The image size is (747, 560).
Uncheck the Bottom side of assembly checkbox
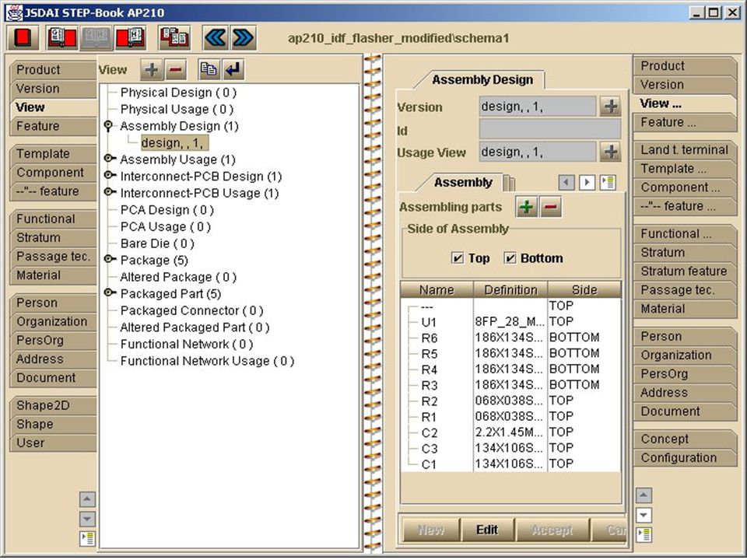tap(510, 258)
